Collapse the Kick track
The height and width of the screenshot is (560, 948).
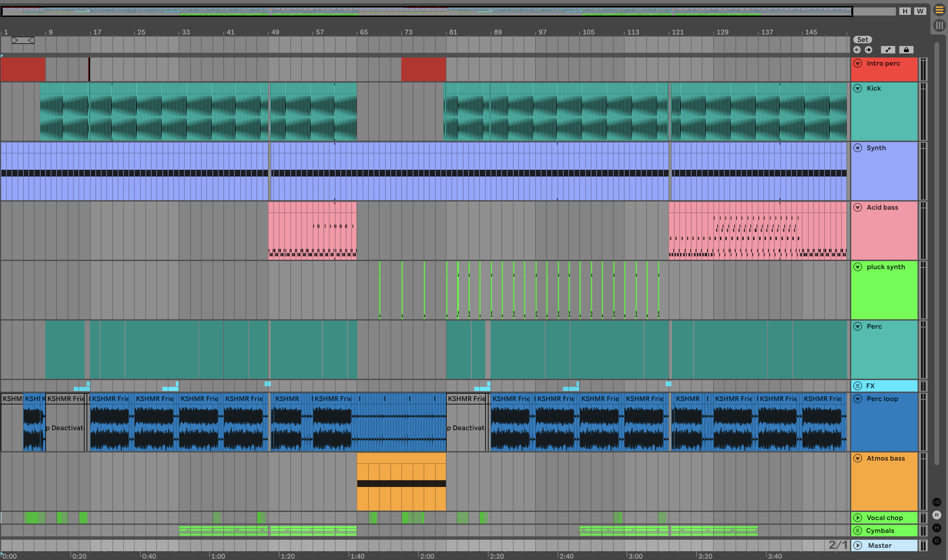click(x=858, y=88)
